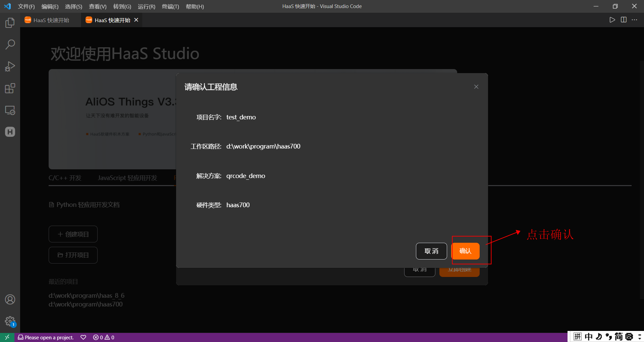Click the IME 拼 pinyin mode icon
The image size is (644, 342).
coord(577,336)
